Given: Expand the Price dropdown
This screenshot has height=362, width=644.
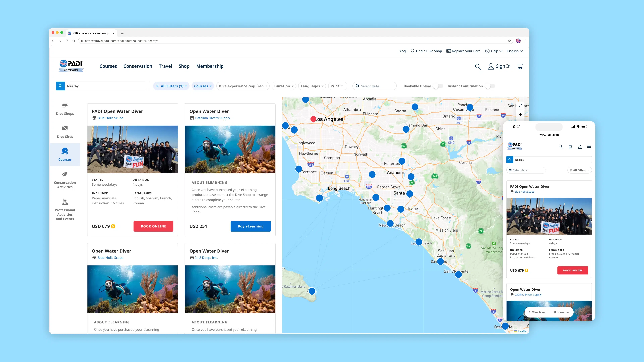Looking at the screenshot, I should [x=337, y=86].
